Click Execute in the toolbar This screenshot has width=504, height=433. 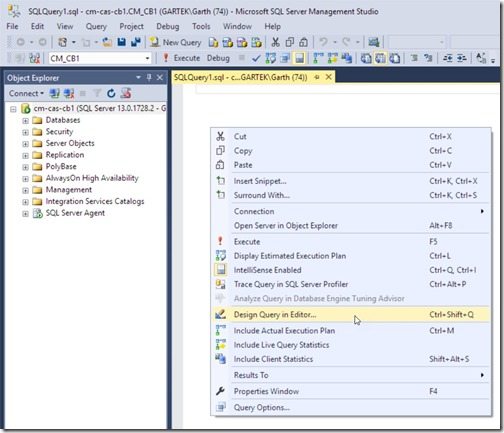tap(181, 58)
